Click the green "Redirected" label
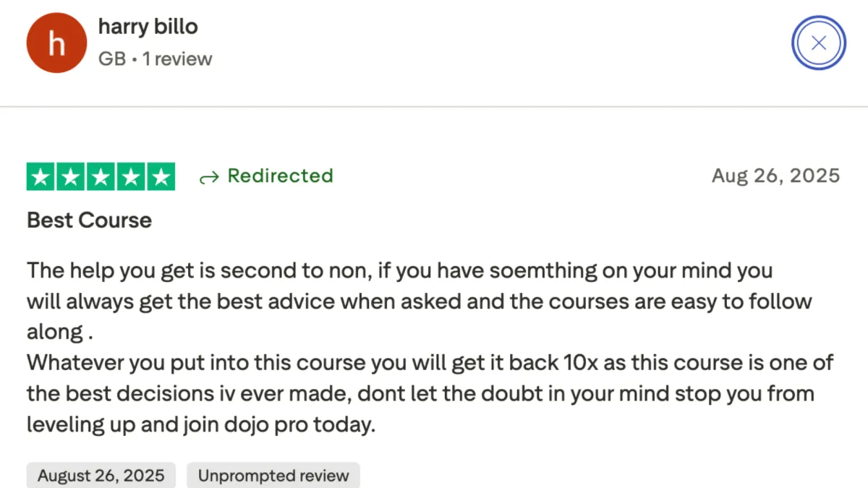868x488 pixels. (281, 176)
